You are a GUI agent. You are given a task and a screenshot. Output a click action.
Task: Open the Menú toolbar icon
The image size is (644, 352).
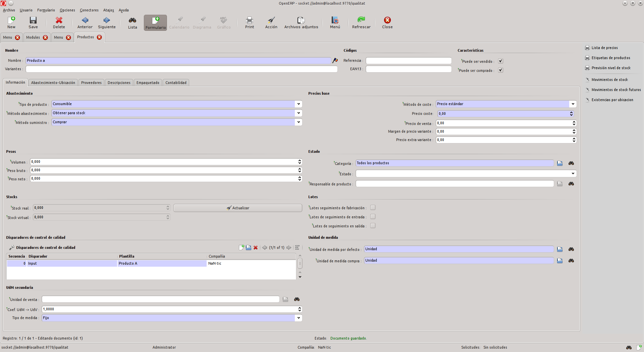(335, 23)
